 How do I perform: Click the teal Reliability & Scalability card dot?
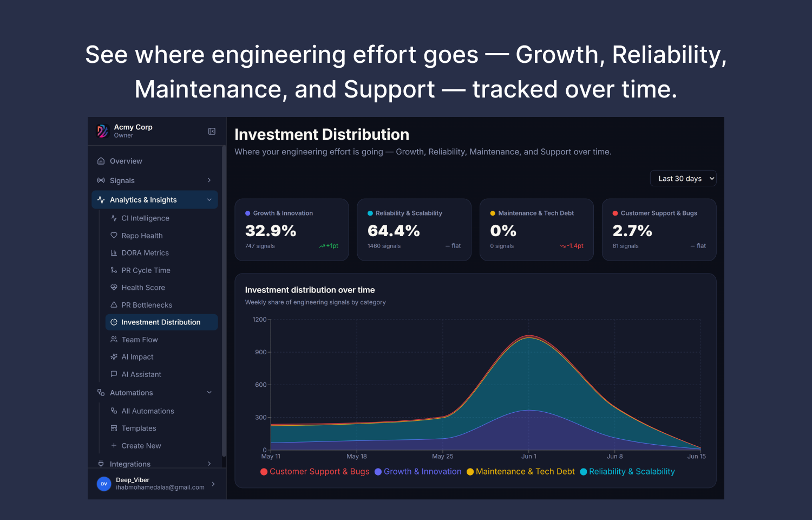point(370,213)
